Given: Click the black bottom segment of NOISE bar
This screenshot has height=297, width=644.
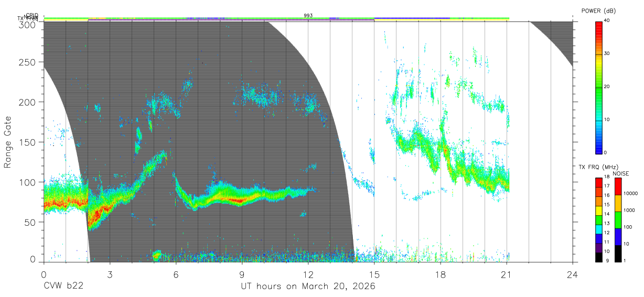Looking at the screenshot, I should click(x=618, y=254).
